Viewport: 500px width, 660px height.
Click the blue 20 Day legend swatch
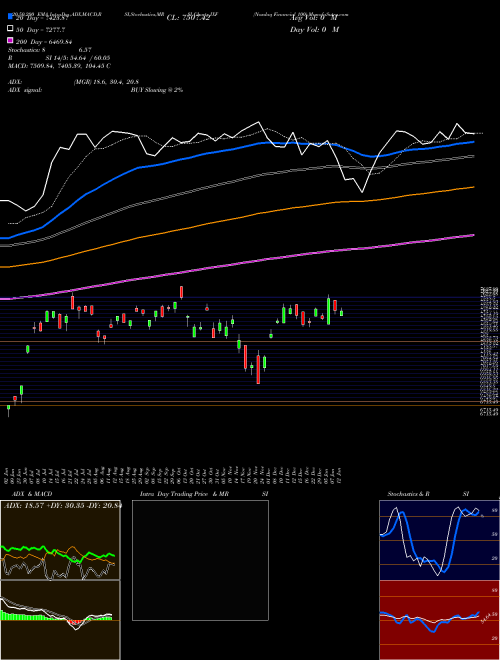point(10,17)
